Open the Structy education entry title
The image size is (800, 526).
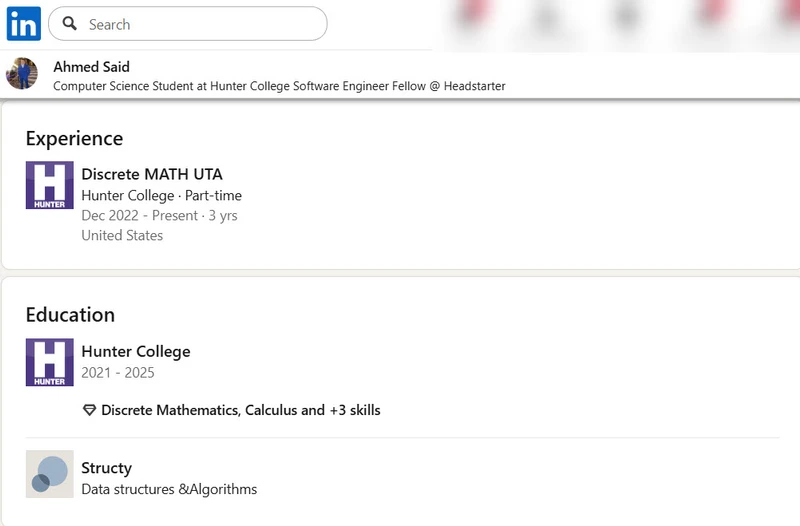[106, 468]
